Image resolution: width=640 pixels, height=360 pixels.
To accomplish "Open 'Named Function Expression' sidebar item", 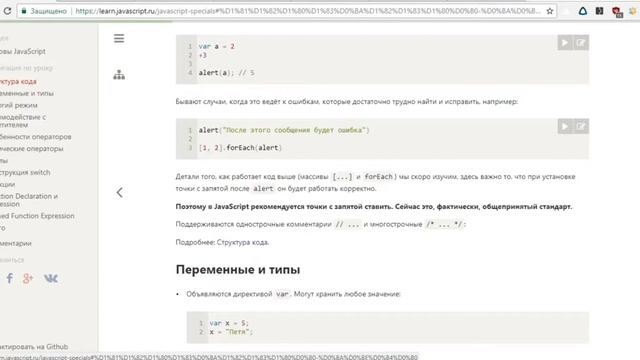I will pos(37,216).
